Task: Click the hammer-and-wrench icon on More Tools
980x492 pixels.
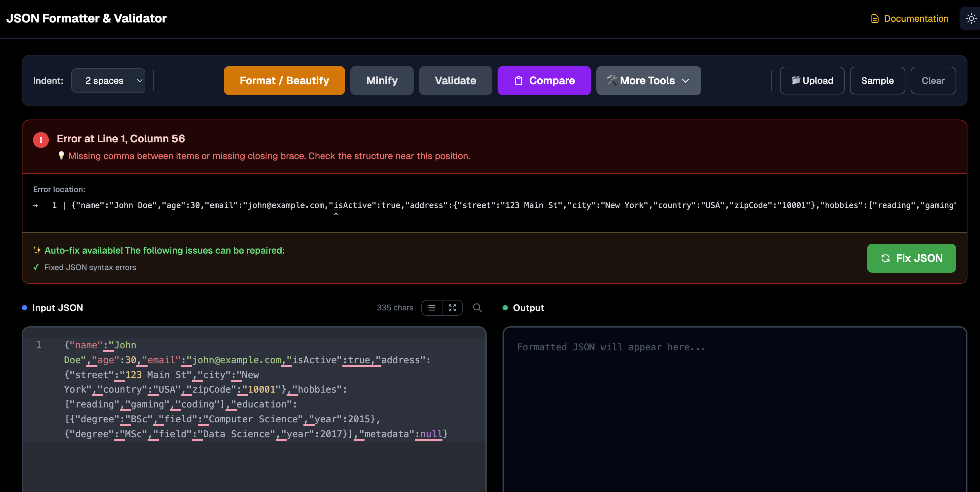Action: tap(613, 80)
